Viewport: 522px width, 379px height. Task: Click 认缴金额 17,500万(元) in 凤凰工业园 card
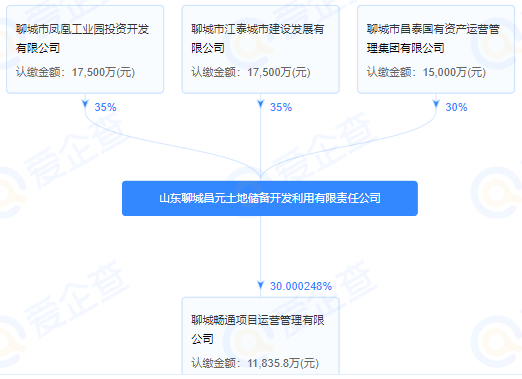pos(75,72)
